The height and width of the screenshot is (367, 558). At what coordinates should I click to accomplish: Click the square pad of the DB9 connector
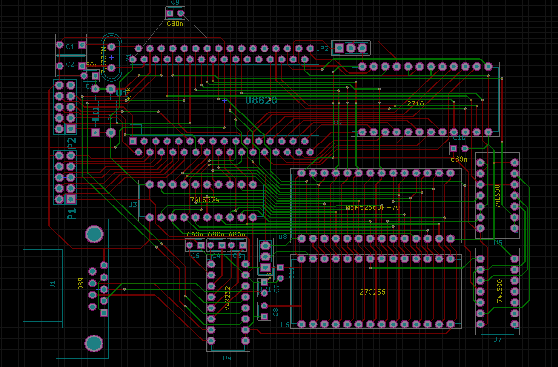104,313
